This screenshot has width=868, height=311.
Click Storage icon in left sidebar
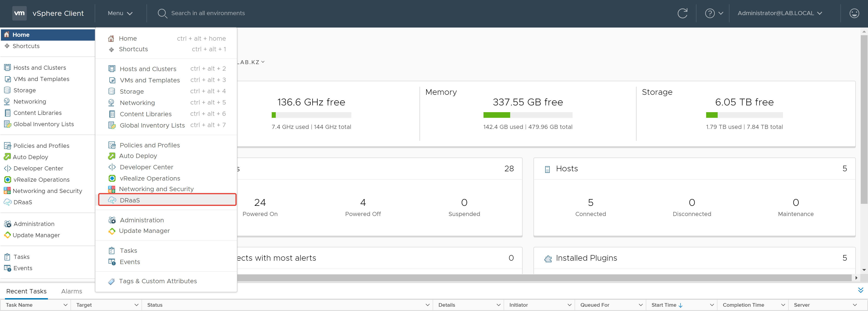click(7, 90)
